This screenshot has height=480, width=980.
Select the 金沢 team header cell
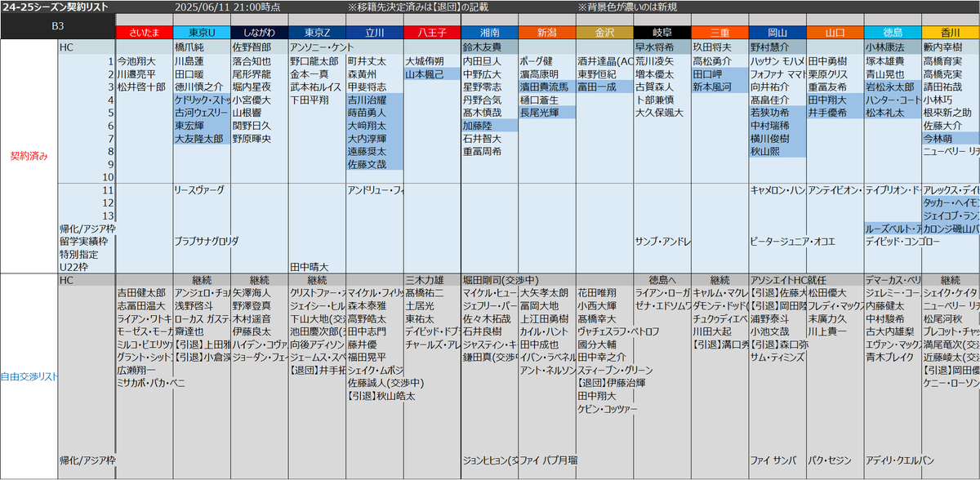tap(604, 33)
